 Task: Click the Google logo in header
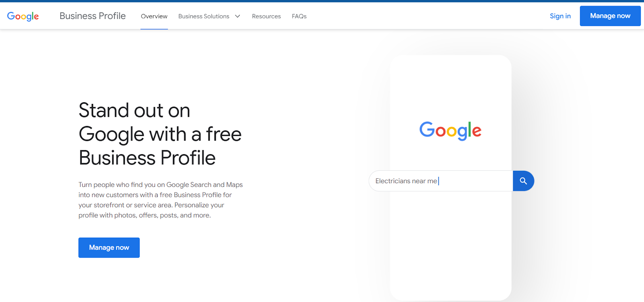(23, 16)
